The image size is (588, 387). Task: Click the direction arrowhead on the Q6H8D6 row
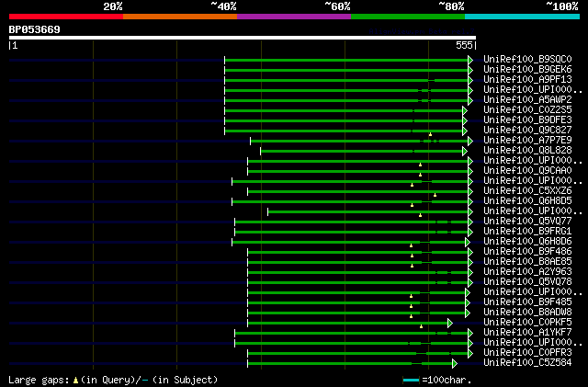468,243
